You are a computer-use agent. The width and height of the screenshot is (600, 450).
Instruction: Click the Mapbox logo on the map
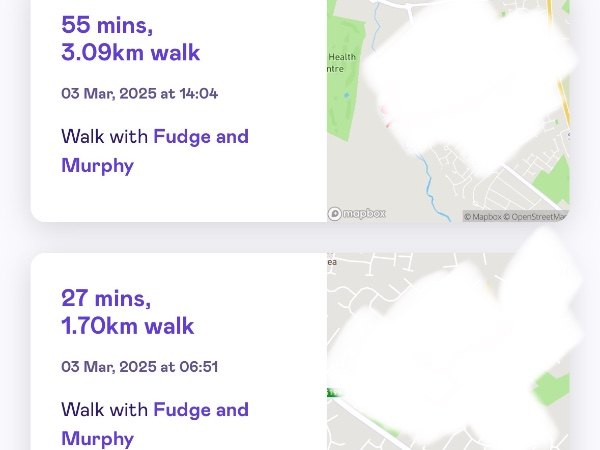coord(357,214)
